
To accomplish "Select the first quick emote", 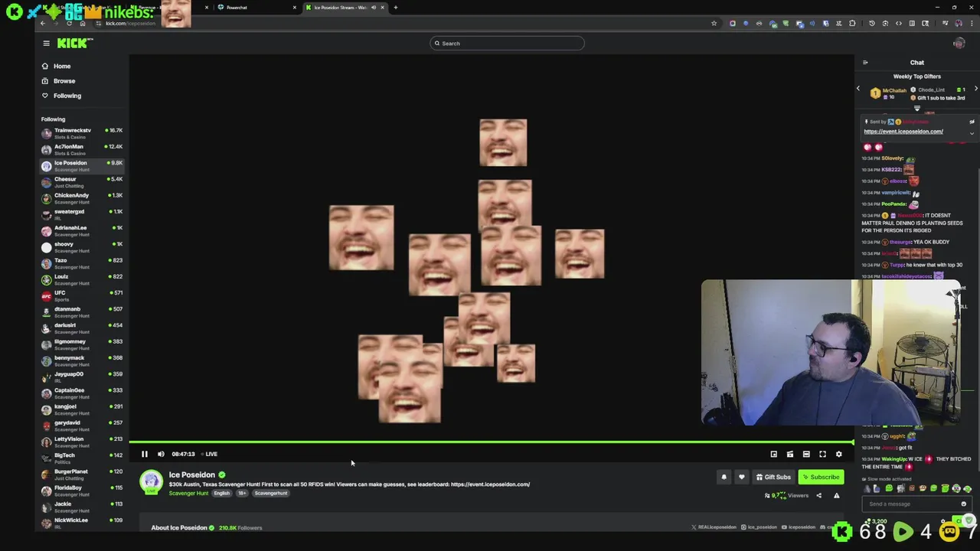I will (x=867, y=489).
